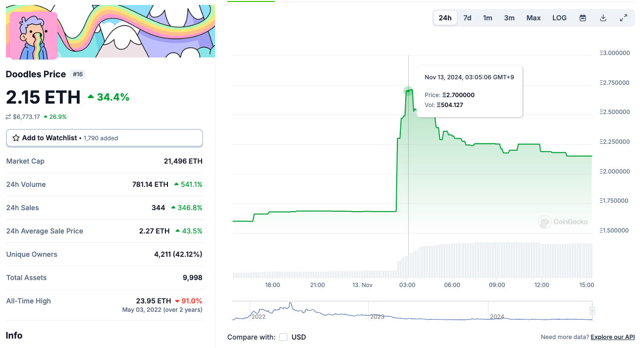644x348 pixels.
Task: Click the ETH to USD swap arrows icon
Action: (8, 117)
